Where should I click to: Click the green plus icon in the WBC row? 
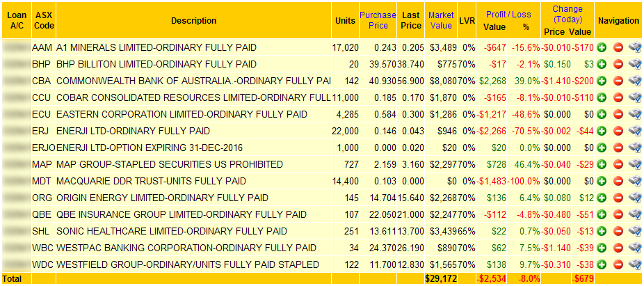[602, 248]
